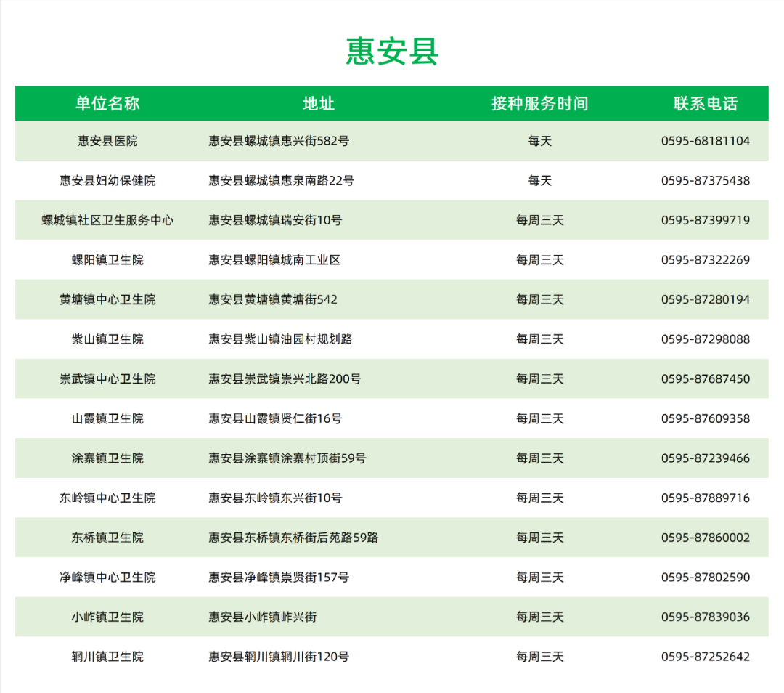Tap phone number 0595-87322269
The image size is (784, 693).
tap(705, 260)
